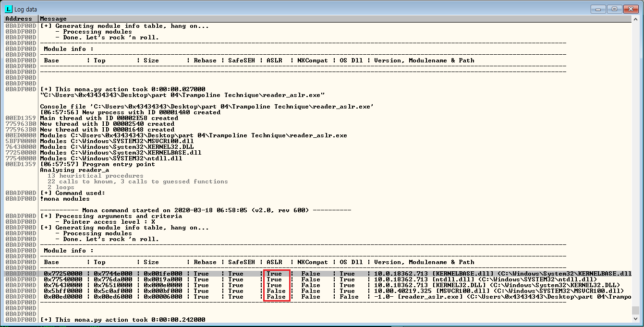
Task: Click size value 0x000bf000 in table
Action: point(163,291)
